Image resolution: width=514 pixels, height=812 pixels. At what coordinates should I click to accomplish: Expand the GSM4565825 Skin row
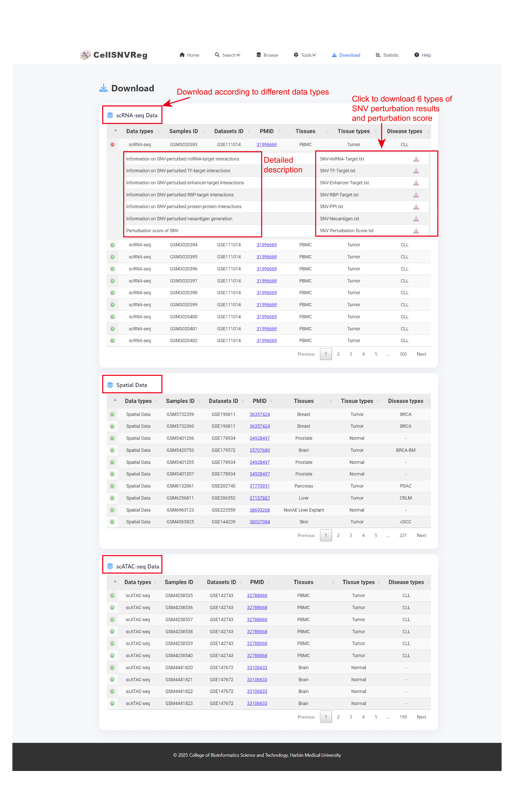tap(112, 522)
